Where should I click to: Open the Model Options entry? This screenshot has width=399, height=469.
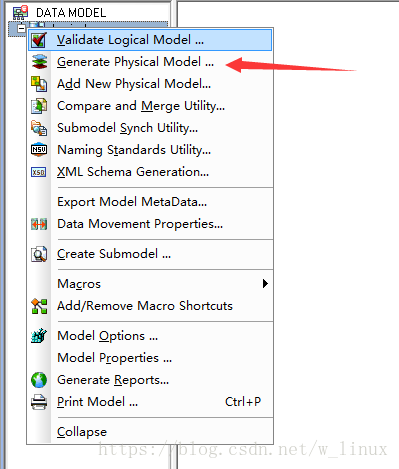pos(107,336)
